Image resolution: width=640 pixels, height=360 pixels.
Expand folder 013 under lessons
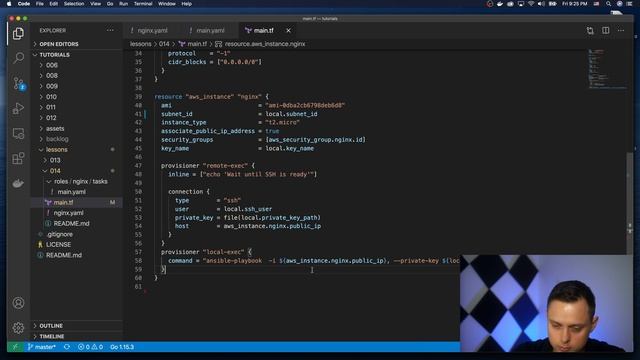point(55,160)
